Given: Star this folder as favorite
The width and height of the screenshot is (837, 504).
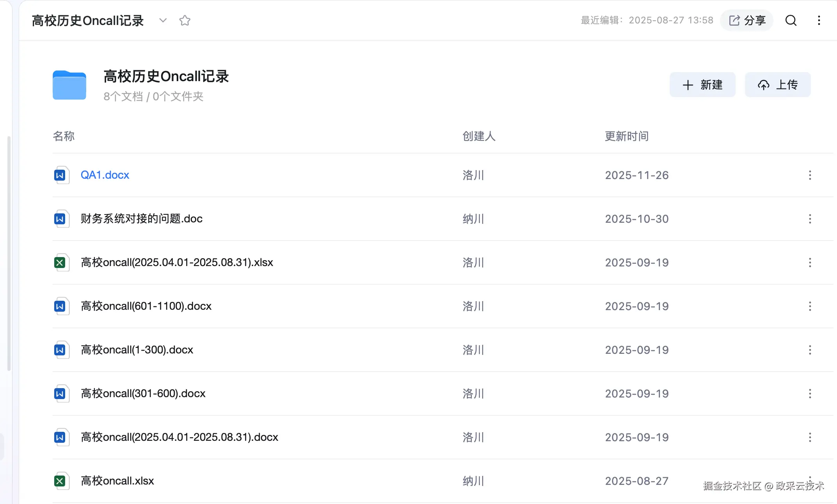Looking at the screenshot, I should tap(185, 20).
